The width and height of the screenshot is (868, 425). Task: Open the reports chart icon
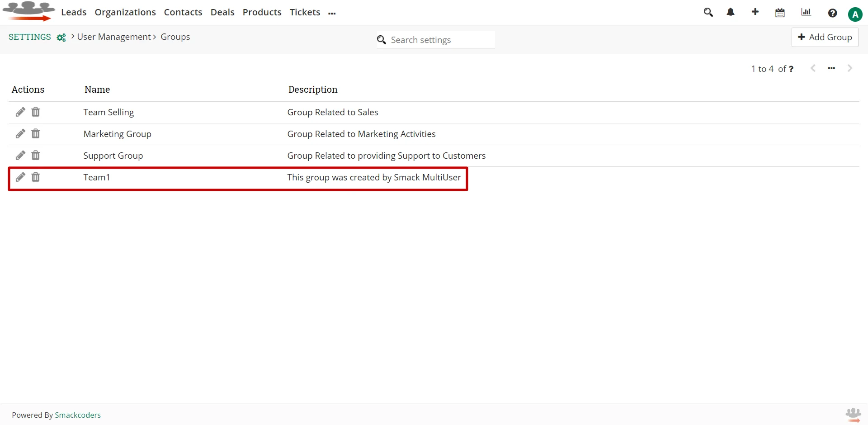click(x=806, y=13)
